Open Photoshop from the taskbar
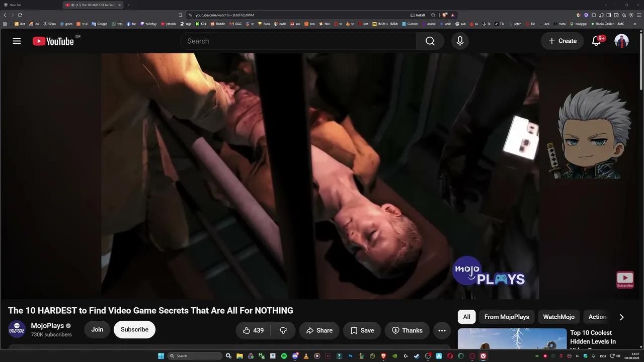Image resolution: width=644 pixels, height=362 pixels. pyautogui.click(x=350, y=356)
